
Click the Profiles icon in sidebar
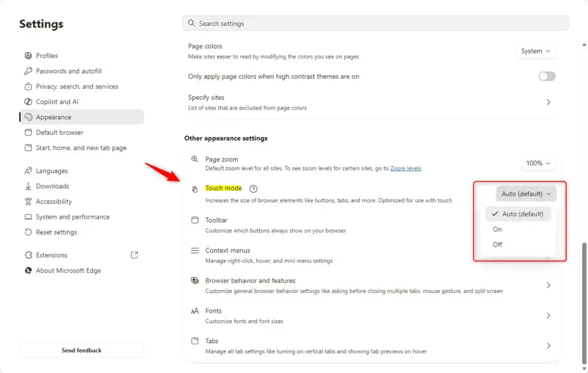[x=28, y=56]
